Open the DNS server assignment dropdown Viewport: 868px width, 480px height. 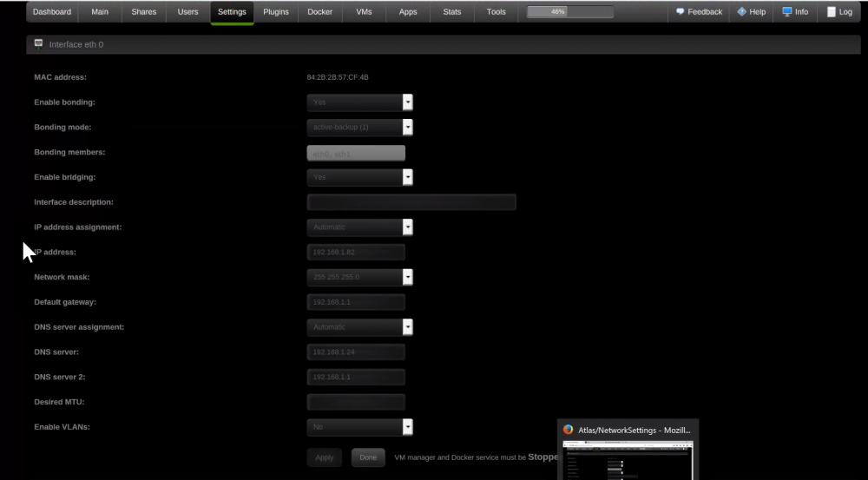(x=360, y=326)
